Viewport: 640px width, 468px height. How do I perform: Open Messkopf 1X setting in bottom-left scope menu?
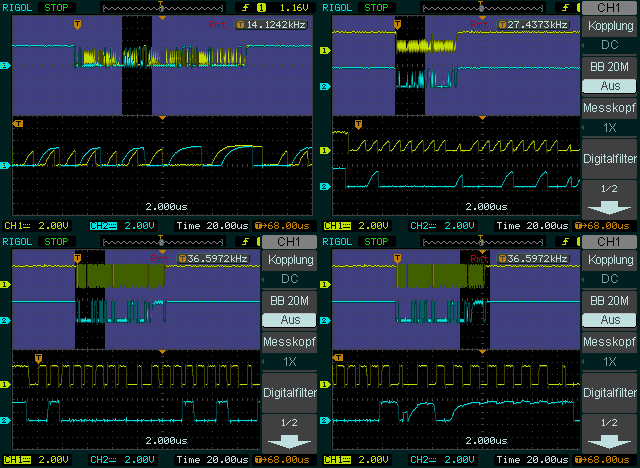[x=288, y=351]
